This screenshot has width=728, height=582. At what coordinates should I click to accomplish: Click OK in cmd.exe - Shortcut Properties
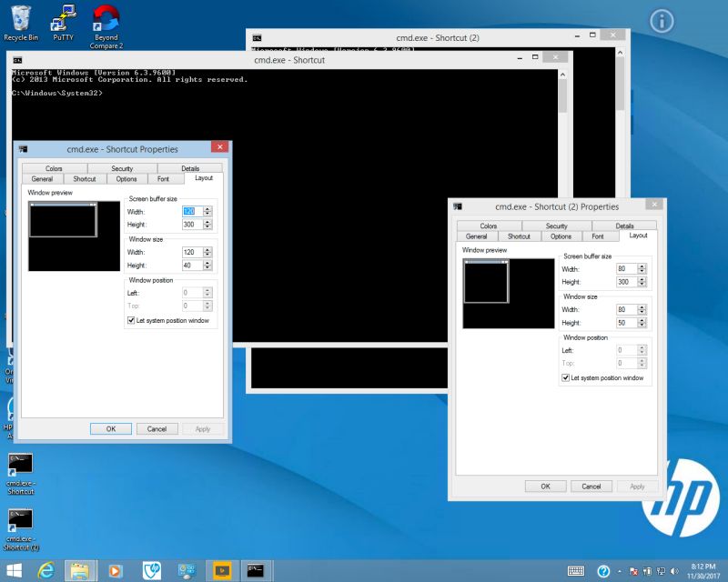pos(110,428)
